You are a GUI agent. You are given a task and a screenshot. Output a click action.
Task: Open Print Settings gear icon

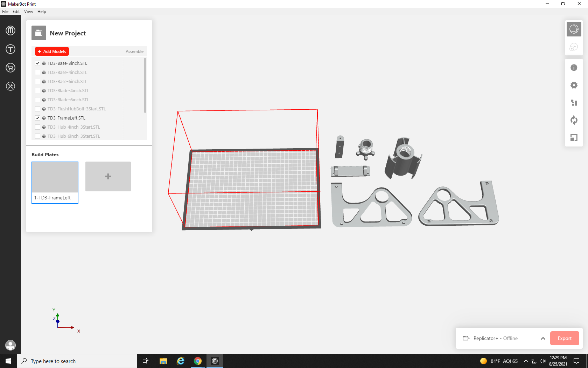click(574, 85)
